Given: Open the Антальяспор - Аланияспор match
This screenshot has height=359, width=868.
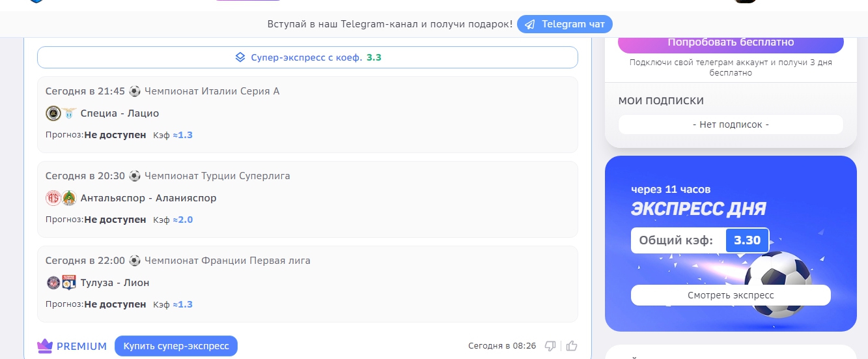Looking at the screenshot, I should pyautogui.click(x=148, y=198).
